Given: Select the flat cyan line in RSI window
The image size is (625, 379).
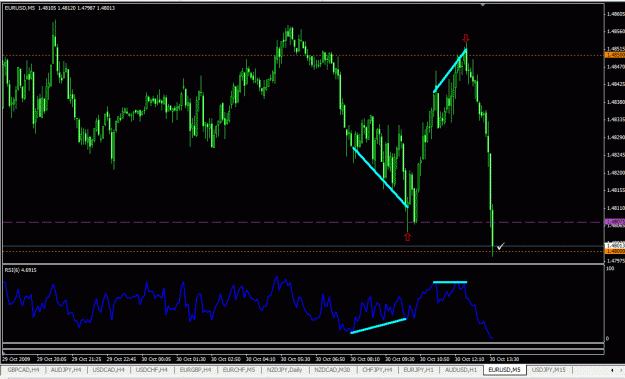Looking at the screenshot, I should tap(450, 282).
